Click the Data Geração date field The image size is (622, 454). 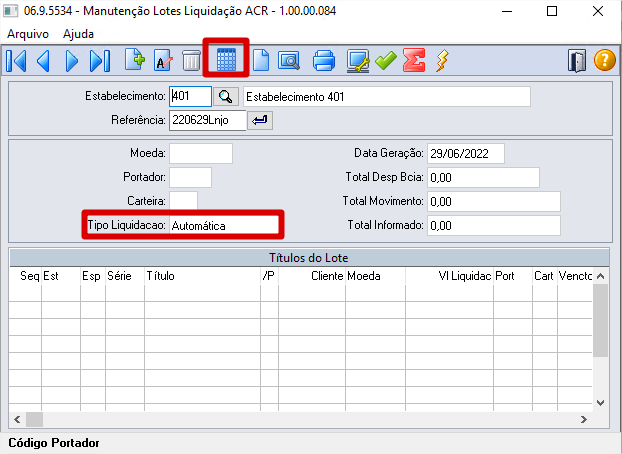click(x=466, y=154)
